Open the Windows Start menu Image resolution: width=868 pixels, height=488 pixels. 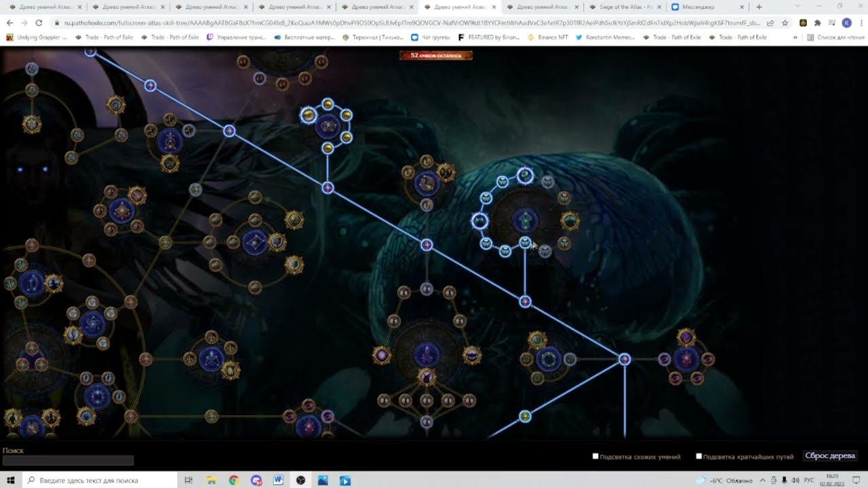[11, 480]
